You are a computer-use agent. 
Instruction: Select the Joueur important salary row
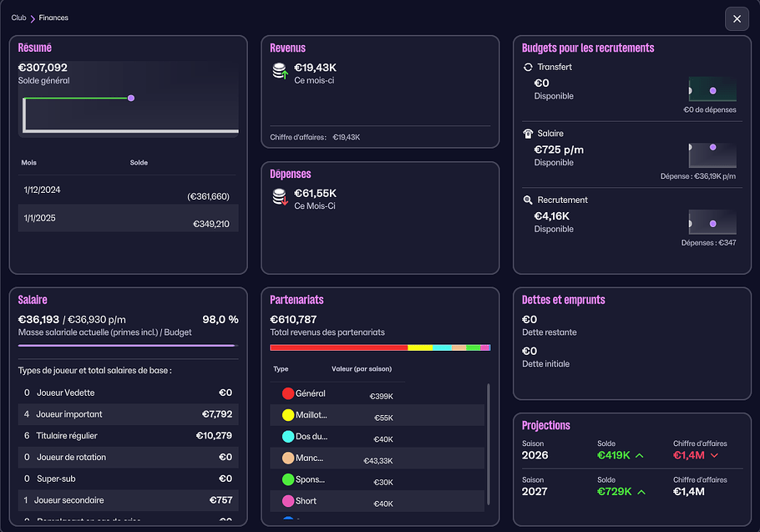(x=128, y=414)
